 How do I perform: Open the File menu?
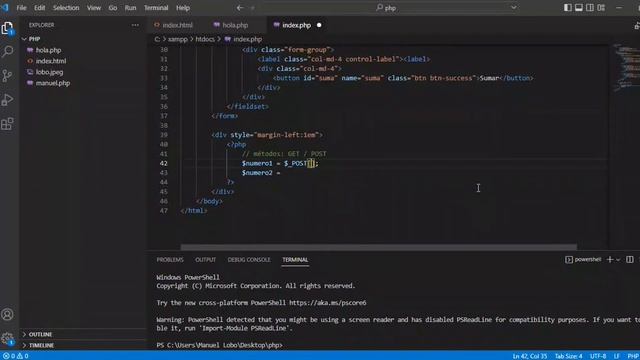point(21,8)
